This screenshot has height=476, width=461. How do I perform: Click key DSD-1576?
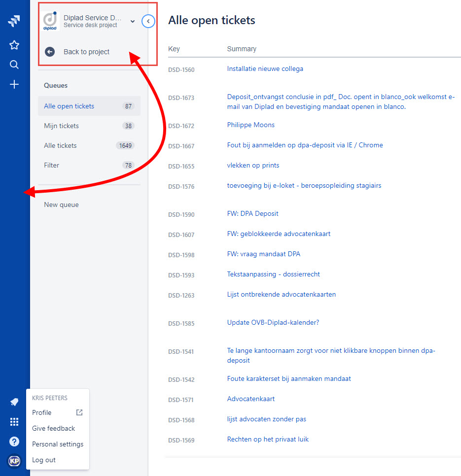click(181, 186)
